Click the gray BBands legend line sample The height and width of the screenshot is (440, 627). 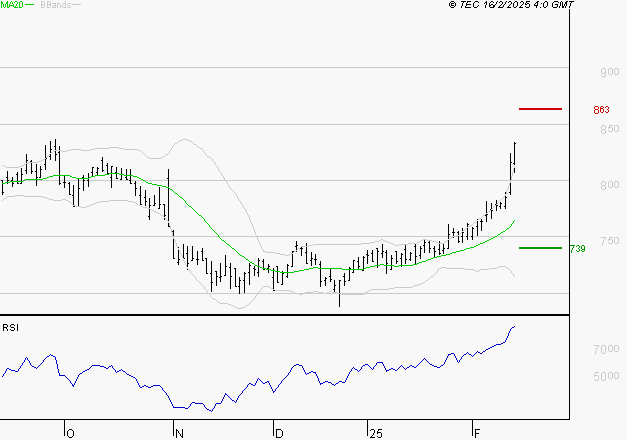coord(76,6)
